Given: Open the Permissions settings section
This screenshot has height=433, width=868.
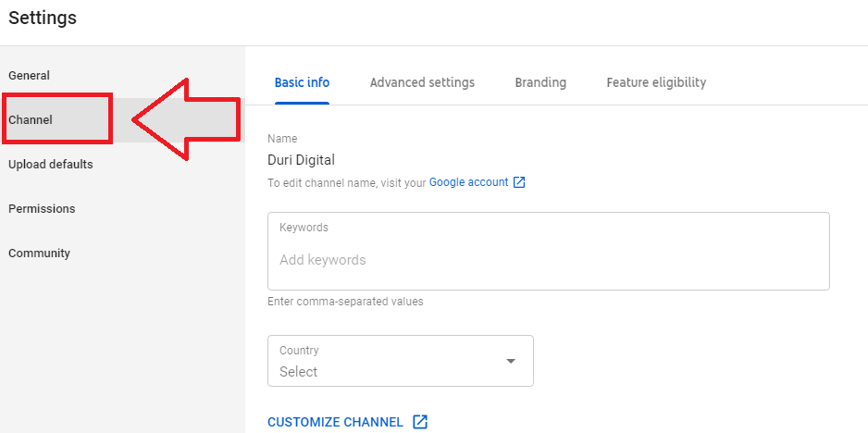Looking at the screenshot, I should [x=42, y=209].
